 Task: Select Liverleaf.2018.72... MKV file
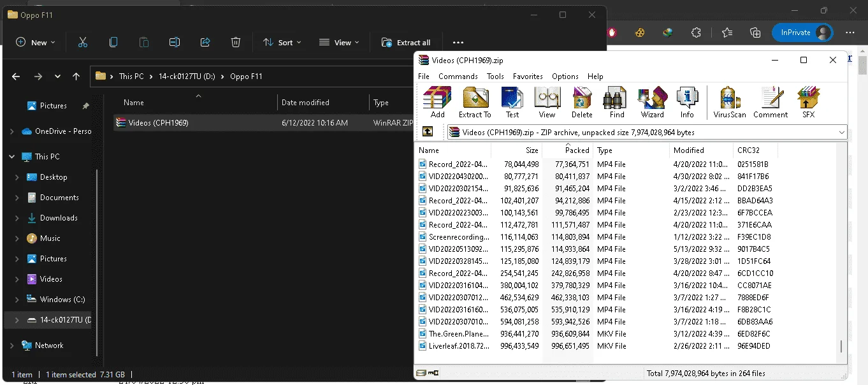459,346
